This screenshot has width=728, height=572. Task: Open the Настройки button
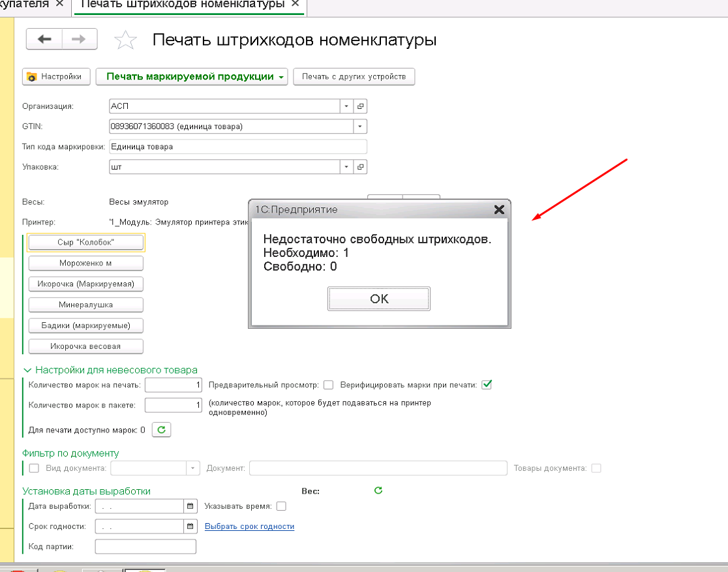coord(55,77)
